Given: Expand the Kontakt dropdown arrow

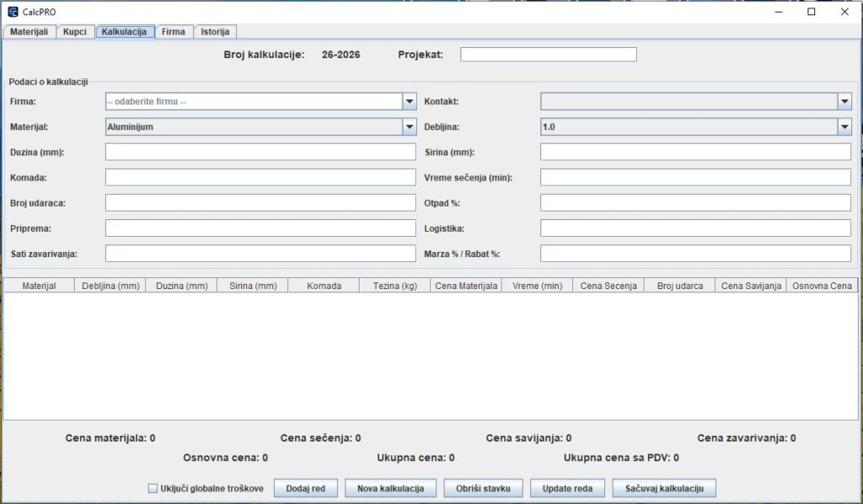Looking at the screenshot, I should click(844, 101).
